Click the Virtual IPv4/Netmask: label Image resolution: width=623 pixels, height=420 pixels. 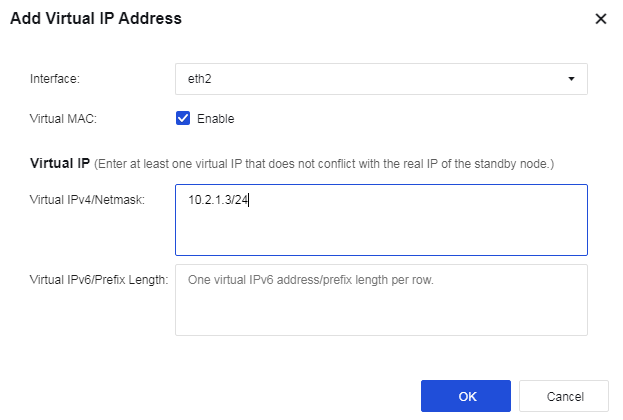[x=88, y=200]
